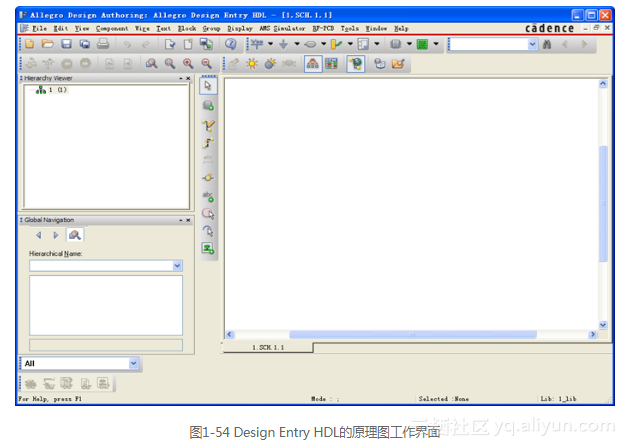Select the arrow pointer tool
Image resolution: width=626 pixels, height=447 pixels.
click(208, 85)
